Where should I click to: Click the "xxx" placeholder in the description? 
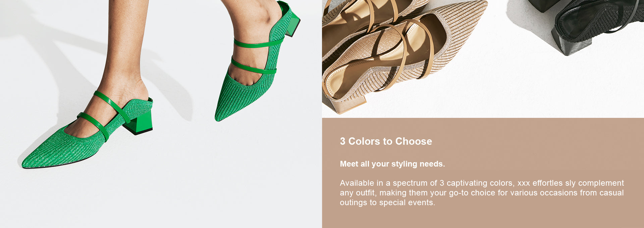(524, 183)
